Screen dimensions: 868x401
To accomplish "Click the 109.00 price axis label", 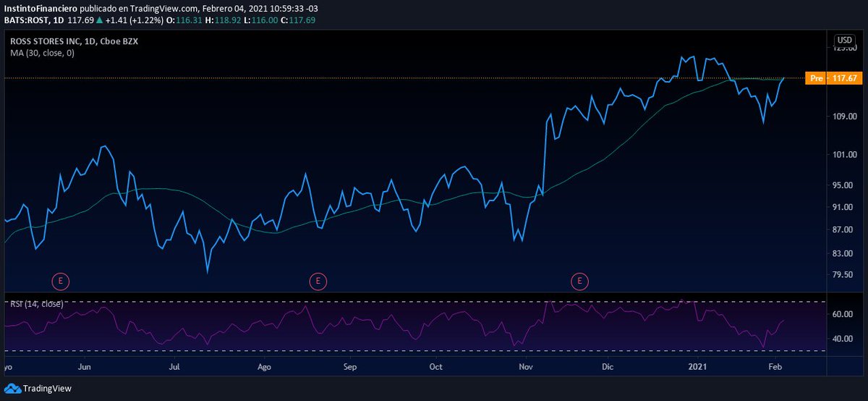I will coord(844,117).
